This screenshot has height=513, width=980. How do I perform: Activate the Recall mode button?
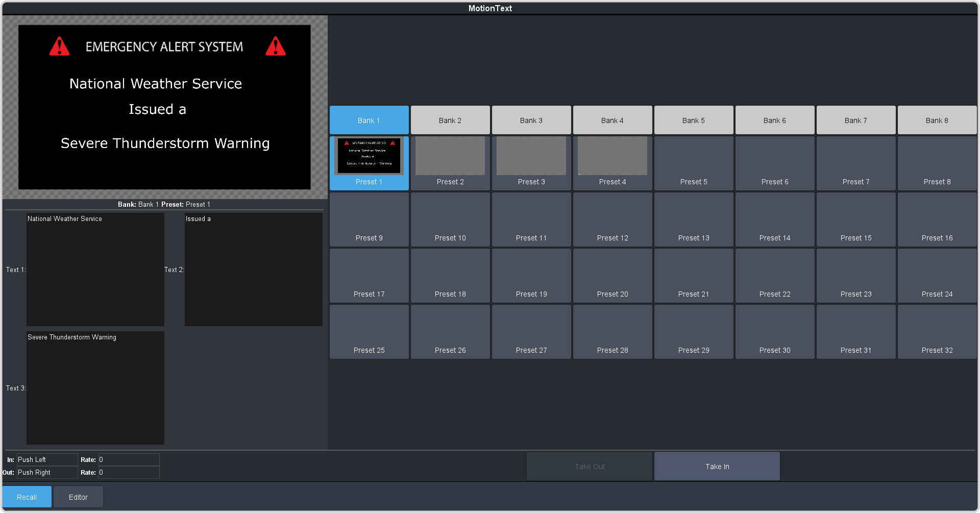27,497
